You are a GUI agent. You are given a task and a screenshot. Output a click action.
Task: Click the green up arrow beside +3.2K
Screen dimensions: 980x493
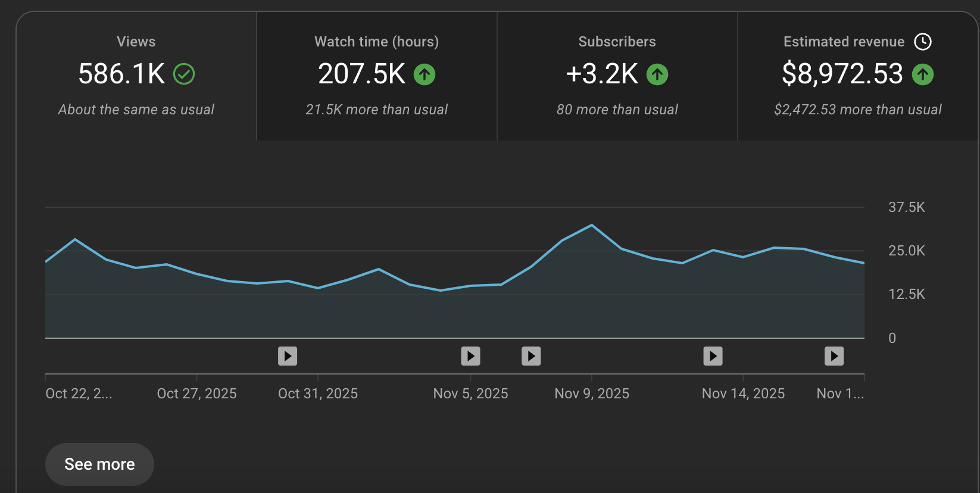point(657,74)
